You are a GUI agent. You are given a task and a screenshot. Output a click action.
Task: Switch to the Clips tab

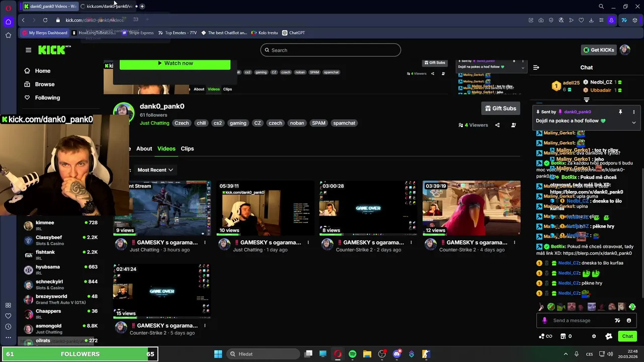pyautogui.click(x=187, y=149)
